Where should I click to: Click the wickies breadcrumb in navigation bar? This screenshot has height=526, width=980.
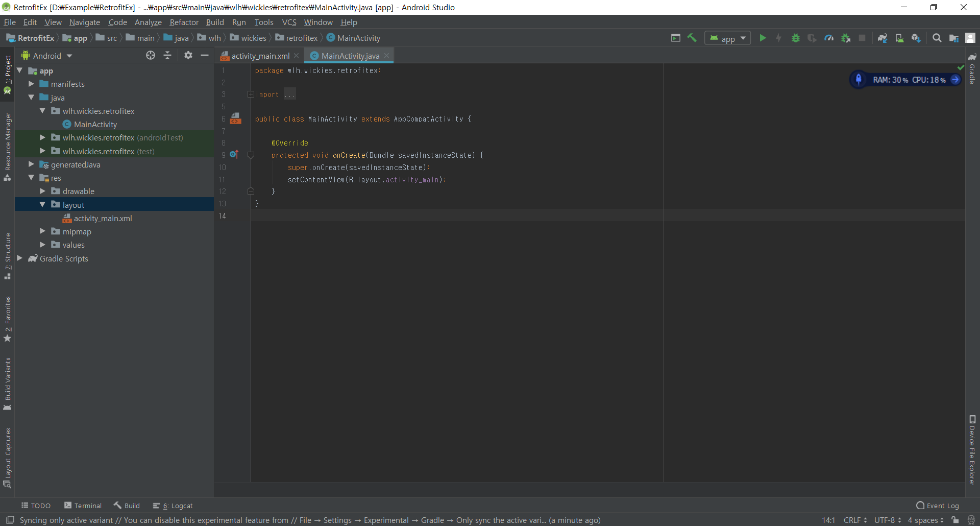point(248,38)
